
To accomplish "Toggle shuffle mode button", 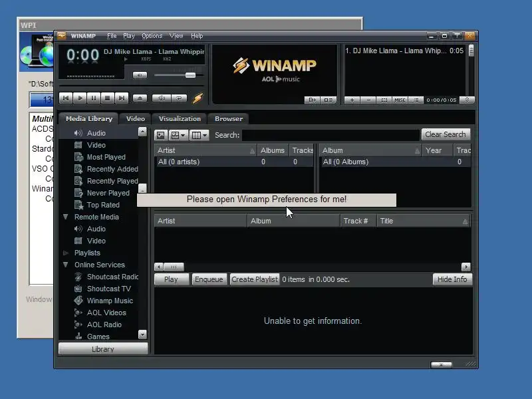I will pos(162,98).
